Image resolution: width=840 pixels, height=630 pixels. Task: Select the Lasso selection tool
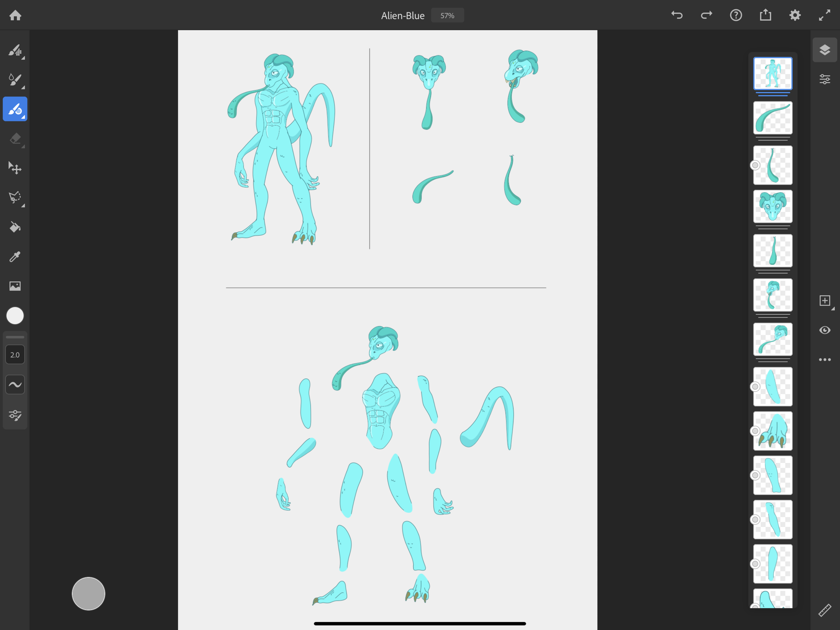pos(15,197)
